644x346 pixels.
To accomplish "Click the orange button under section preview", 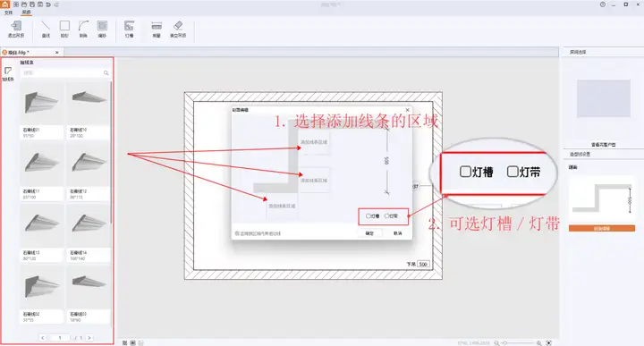I will 602,228.
